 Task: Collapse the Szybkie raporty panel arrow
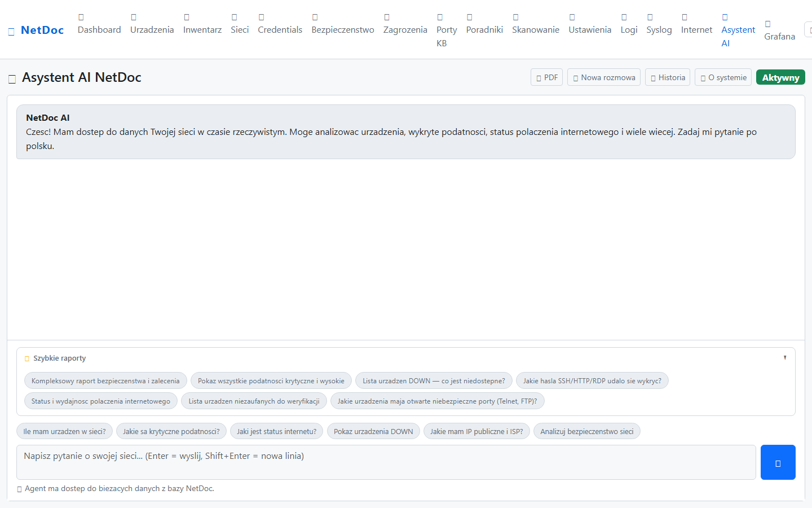tap(784, 358)
